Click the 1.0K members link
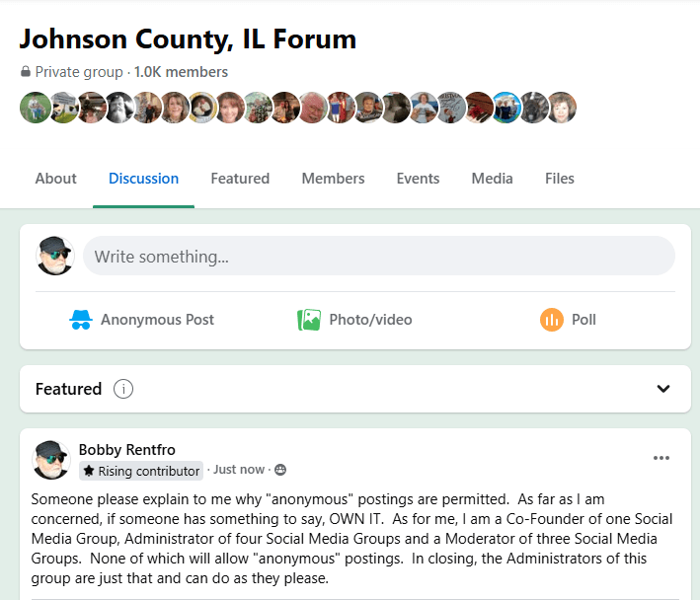The height and width of the screenshot is (600, 700). coord(181,72)
